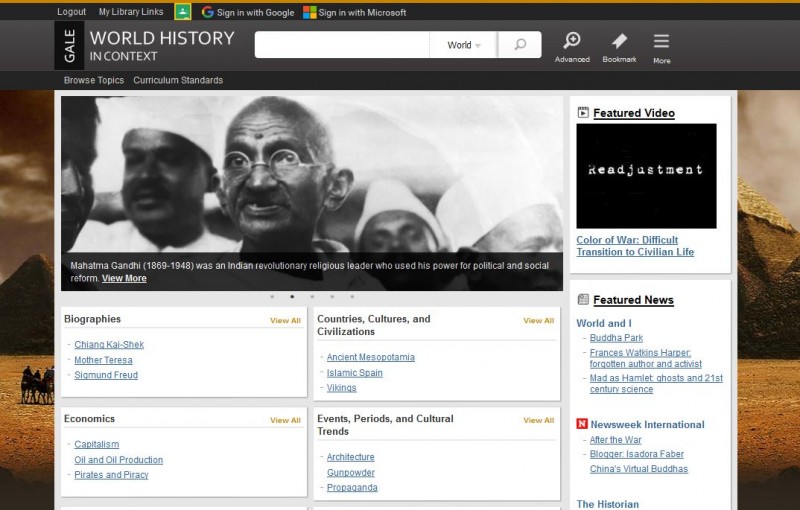Click inside the search text box
Viewport: 800px width, 510px height.
tap(342, 45)
